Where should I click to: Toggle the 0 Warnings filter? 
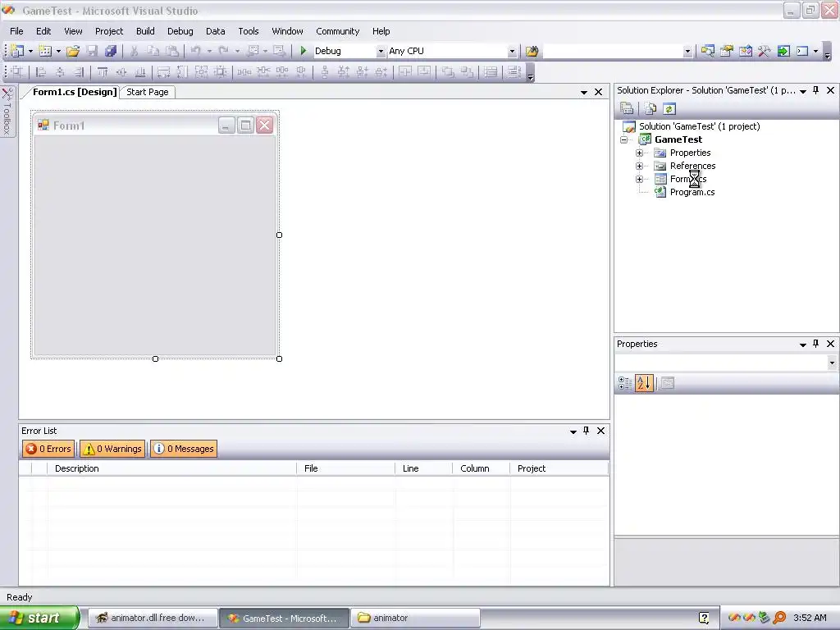113,449
